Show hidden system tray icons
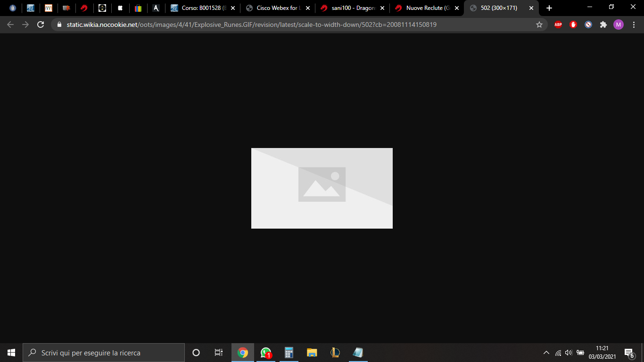 click(x=546, y=353)
